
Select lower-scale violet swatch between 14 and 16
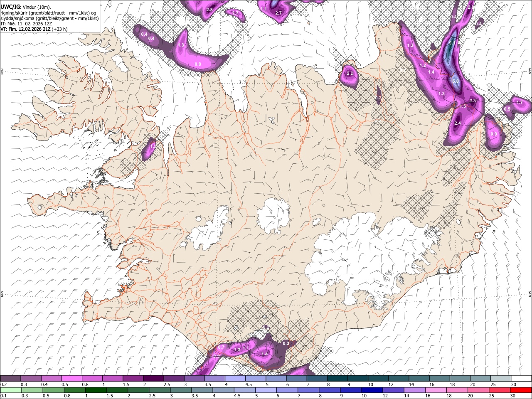pos(415,390)
